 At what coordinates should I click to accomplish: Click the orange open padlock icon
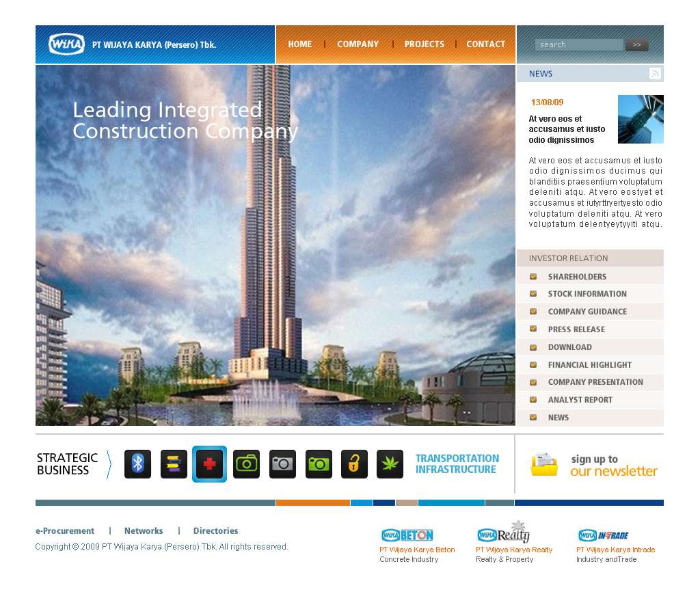[354, 464]
